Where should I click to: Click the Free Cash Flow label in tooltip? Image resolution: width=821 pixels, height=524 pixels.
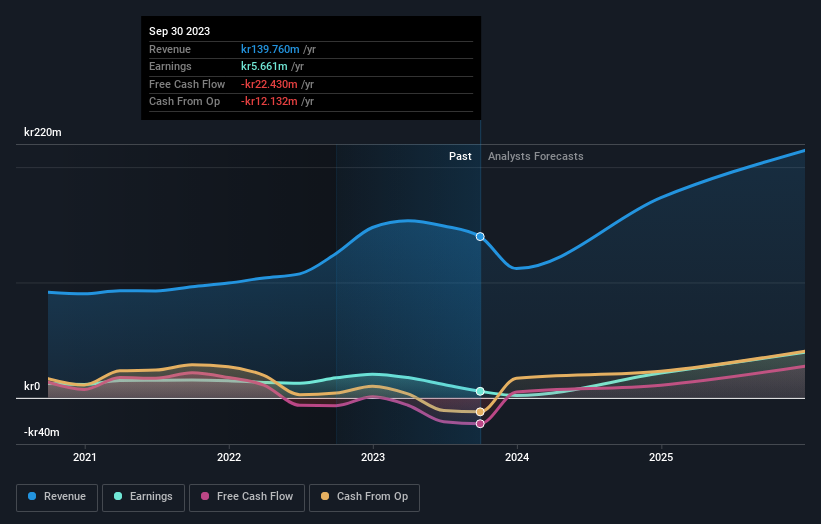tap(187, 84)
